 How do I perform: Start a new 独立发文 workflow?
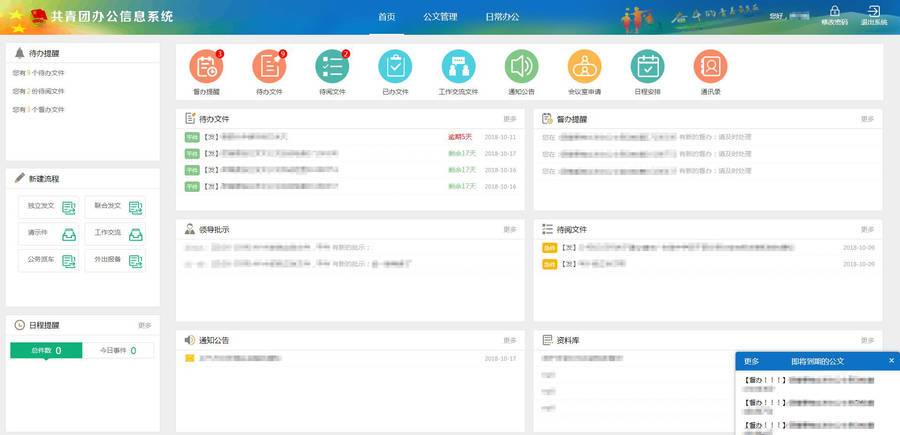pos(49,207)
